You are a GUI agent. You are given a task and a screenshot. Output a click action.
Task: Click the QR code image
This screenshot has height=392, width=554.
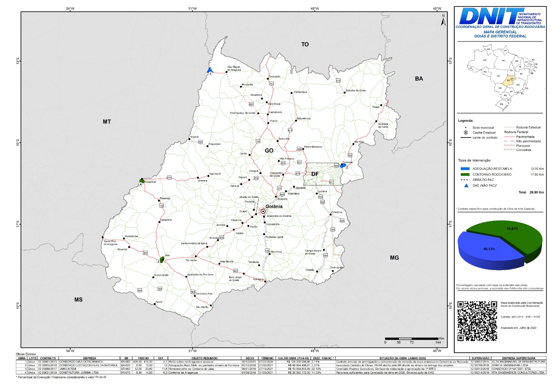point(477,321)
